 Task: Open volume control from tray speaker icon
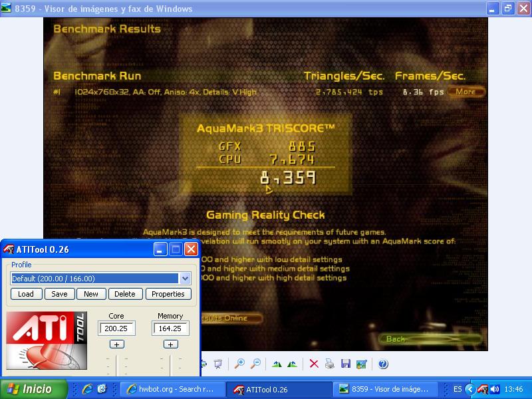click(495, 389)
